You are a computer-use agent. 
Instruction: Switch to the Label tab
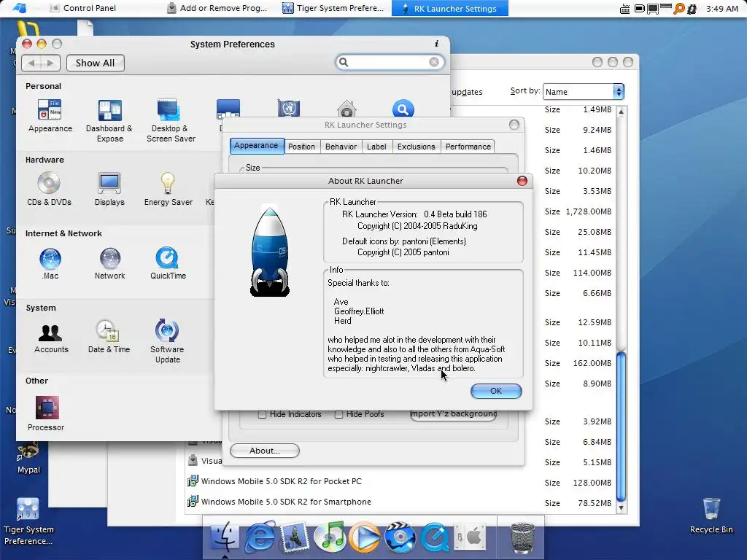coord(376,147)
